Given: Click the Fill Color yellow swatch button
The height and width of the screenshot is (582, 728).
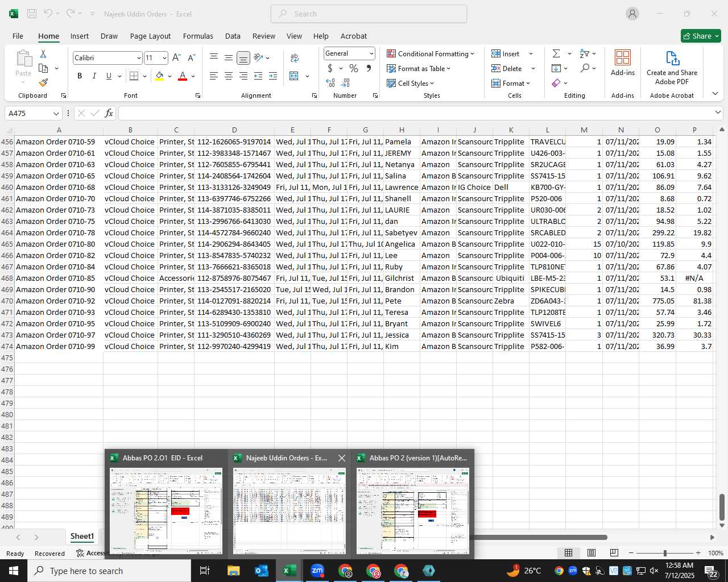Looking at the screenshot, I should (159, 76).
